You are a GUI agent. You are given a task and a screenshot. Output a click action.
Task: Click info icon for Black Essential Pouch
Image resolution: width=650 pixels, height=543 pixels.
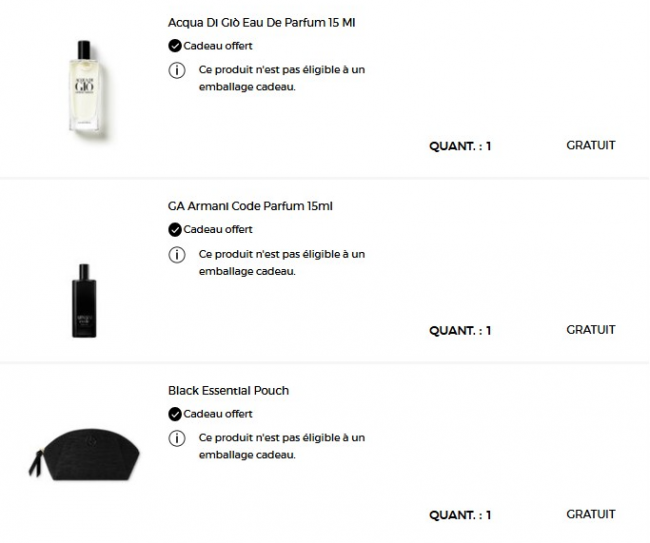[x=177, y=438]
